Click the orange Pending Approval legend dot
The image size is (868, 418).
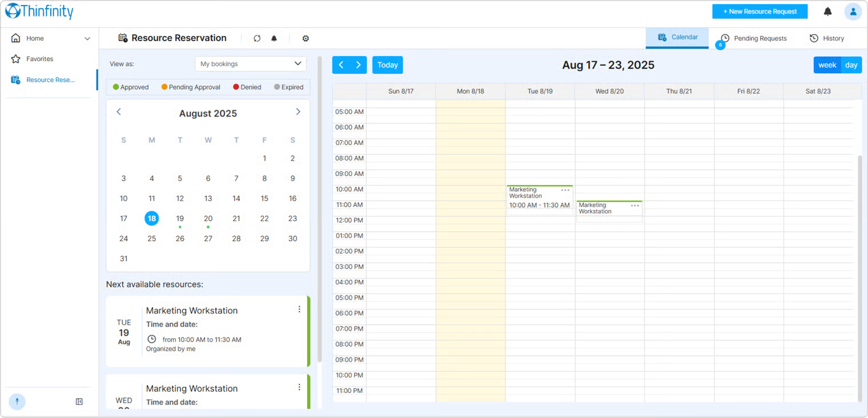[x=164, y=87]
